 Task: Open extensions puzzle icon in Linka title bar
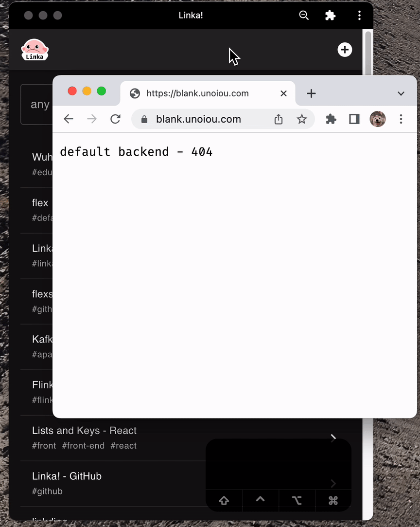[x=330, y=15]
